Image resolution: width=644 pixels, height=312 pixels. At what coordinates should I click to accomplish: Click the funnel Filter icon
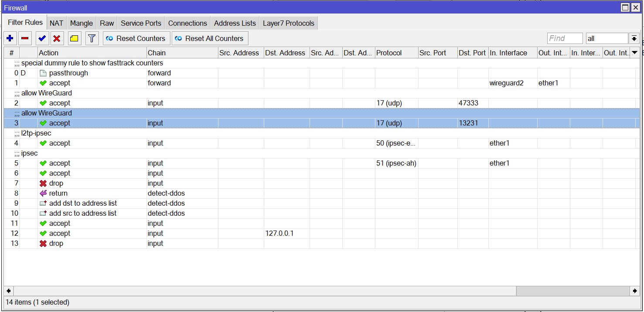[x=92, y=38]
